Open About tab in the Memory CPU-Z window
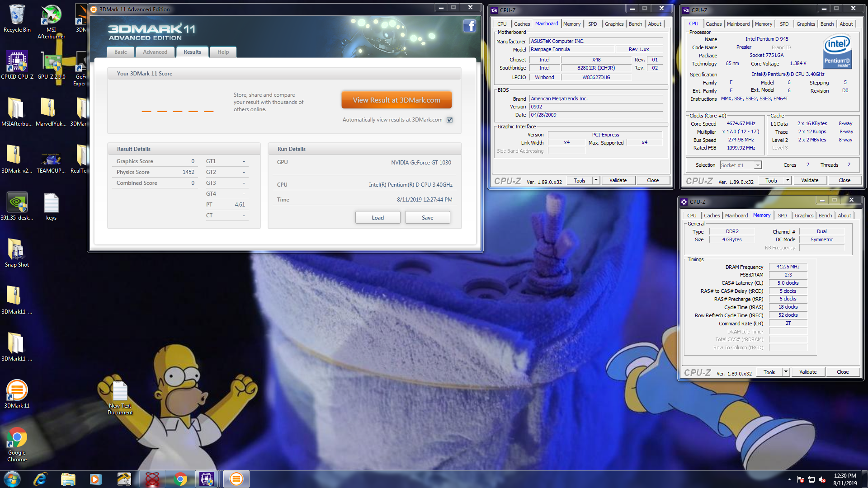Screen dimensions: 868x488 (844, 216)
